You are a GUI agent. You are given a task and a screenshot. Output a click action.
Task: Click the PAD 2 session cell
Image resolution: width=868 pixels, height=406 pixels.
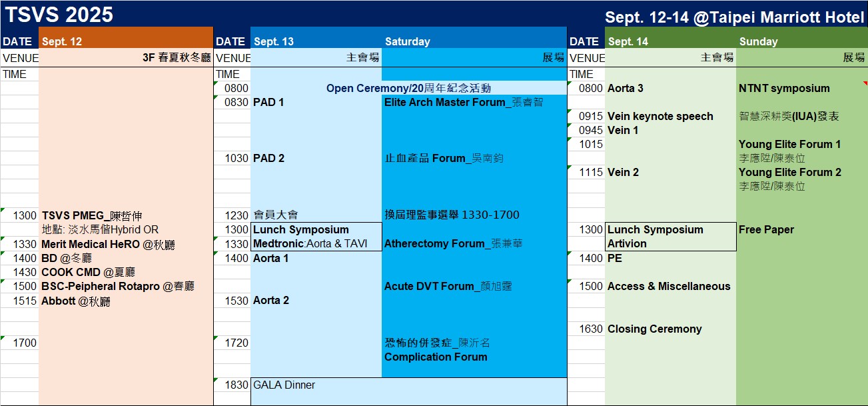click(269, 159)
